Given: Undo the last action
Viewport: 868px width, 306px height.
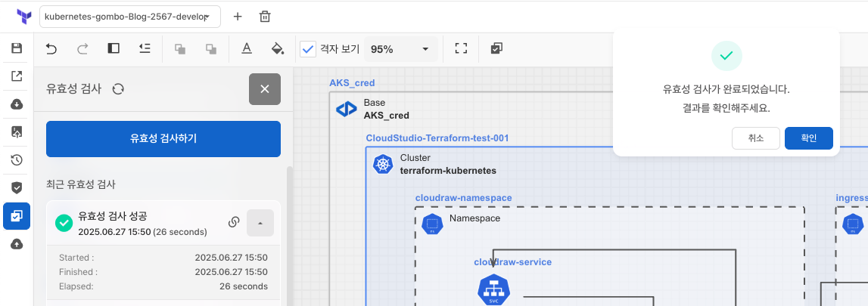Looking at the screenshot, I should [x=51, y=49].
